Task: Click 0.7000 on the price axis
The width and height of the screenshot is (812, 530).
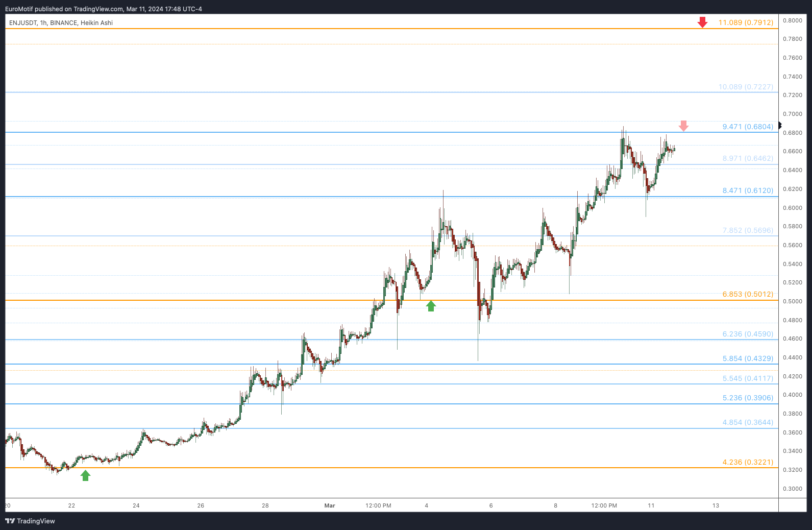Action: [793, 114]
